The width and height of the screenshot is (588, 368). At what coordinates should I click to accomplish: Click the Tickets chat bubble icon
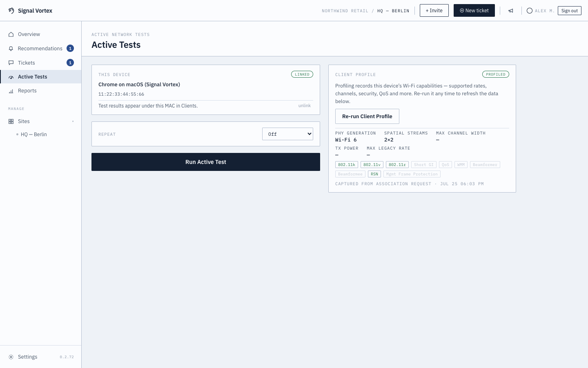pos(11,63)
